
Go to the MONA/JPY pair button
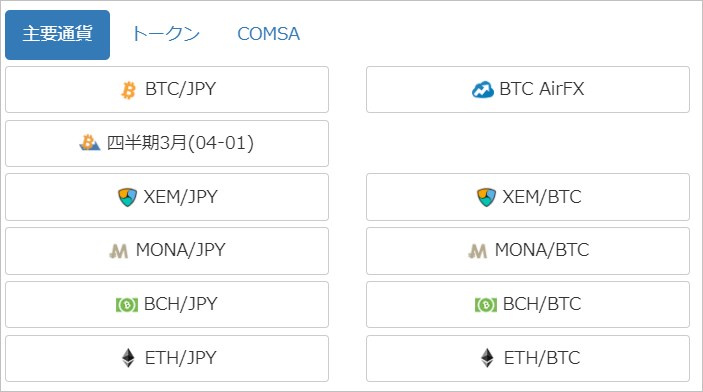(x=167, y=251)
